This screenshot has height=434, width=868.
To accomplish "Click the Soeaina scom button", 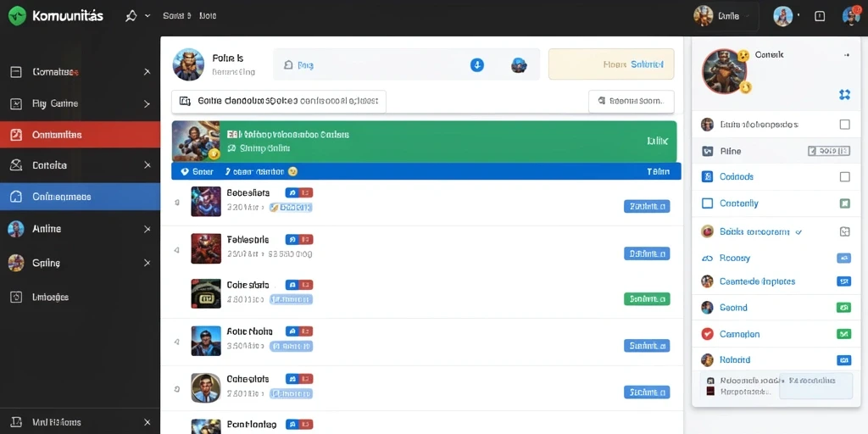I will 631,102.
